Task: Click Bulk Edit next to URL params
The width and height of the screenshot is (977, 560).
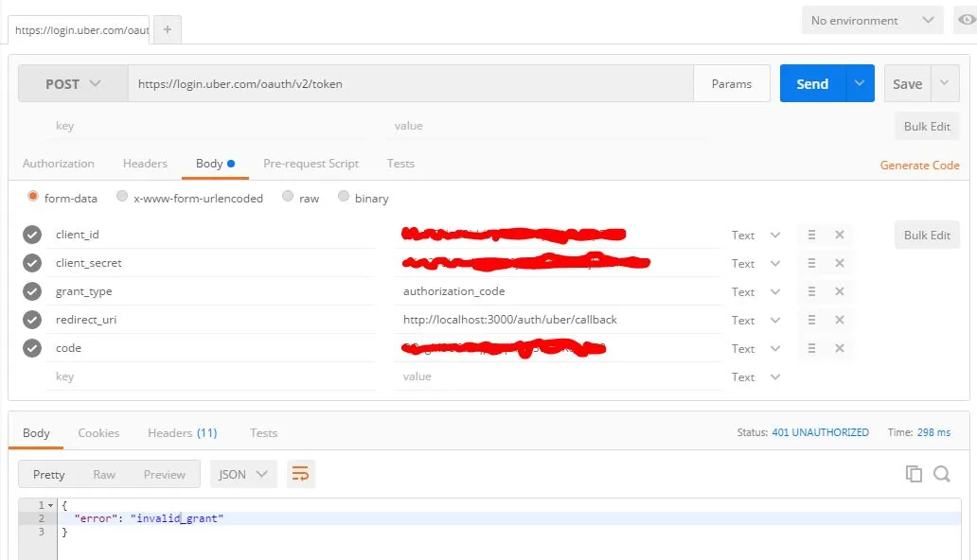Action: [x=927, y=127]
